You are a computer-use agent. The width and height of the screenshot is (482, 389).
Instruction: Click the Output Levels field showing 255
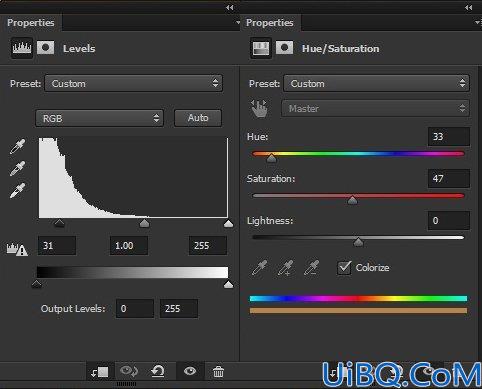(x=179, y=309)
